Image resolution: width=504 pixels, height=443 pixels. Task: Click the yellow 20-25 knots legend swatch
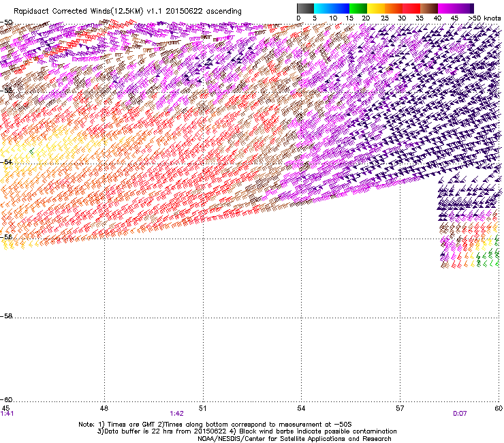pos(376,8)
